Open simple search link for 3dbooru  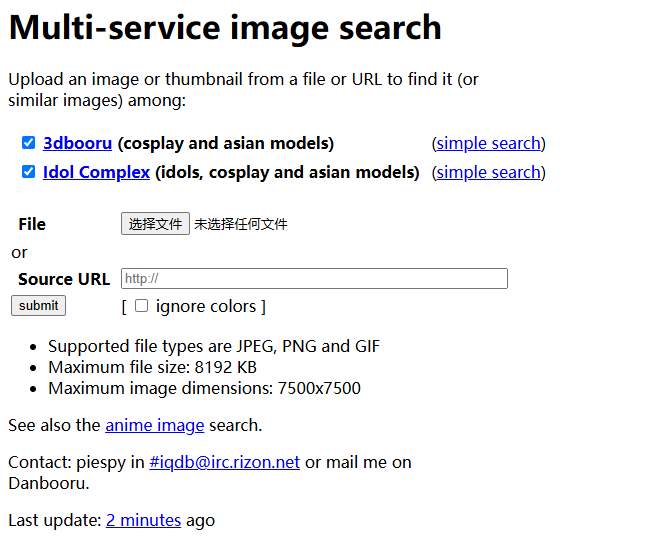[x=488, y=143]
